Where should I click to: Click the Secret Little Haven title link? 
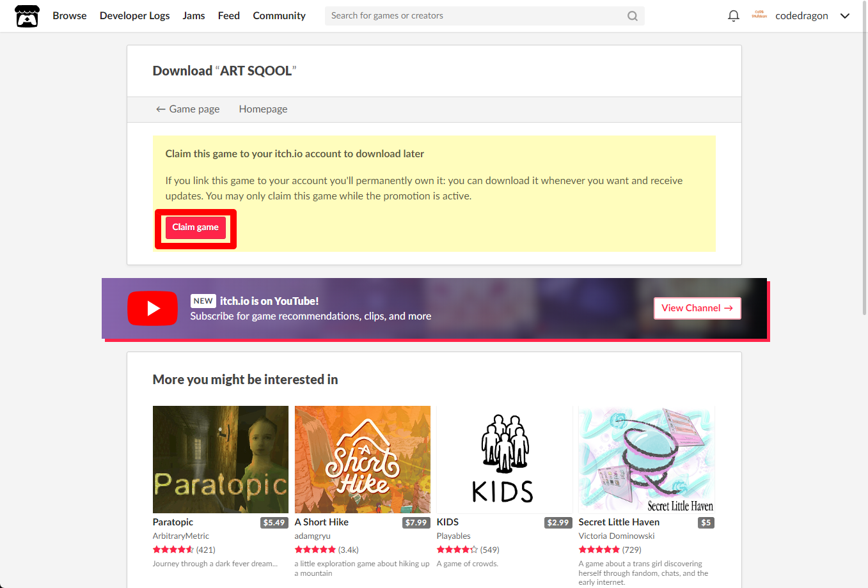point(619,522)
